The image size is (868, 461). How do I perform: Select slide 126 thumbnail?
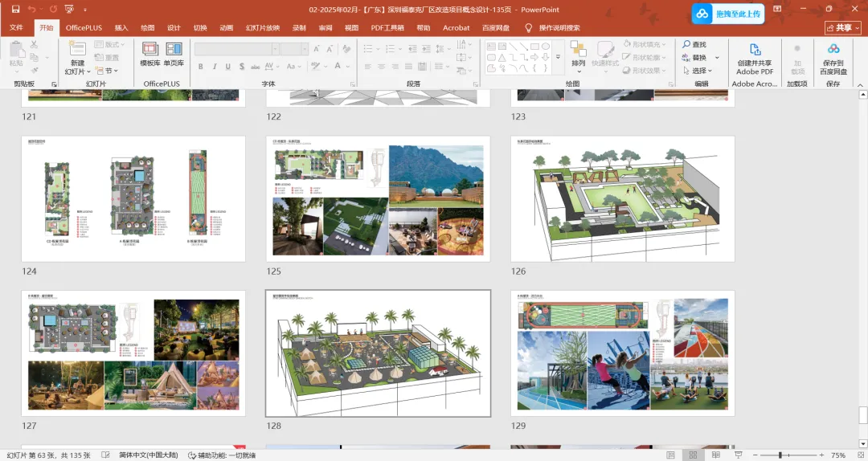pos(623,198)
